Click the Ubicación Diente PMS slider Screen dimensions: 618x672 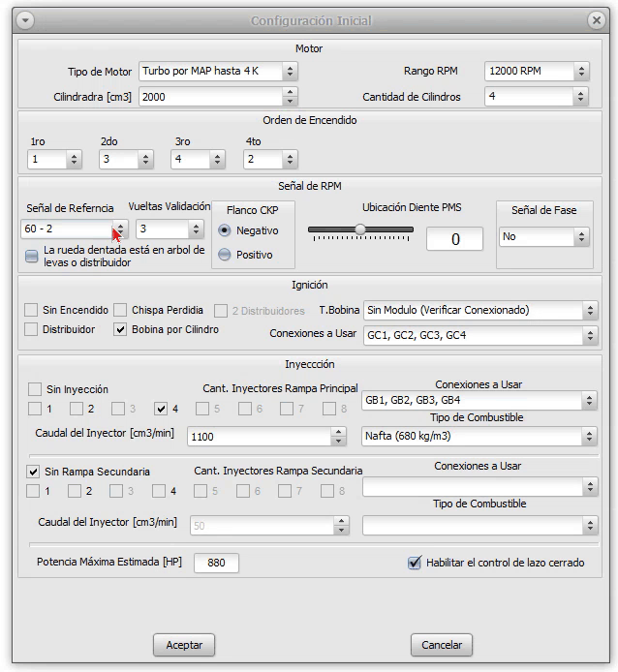tap(360, 229)
